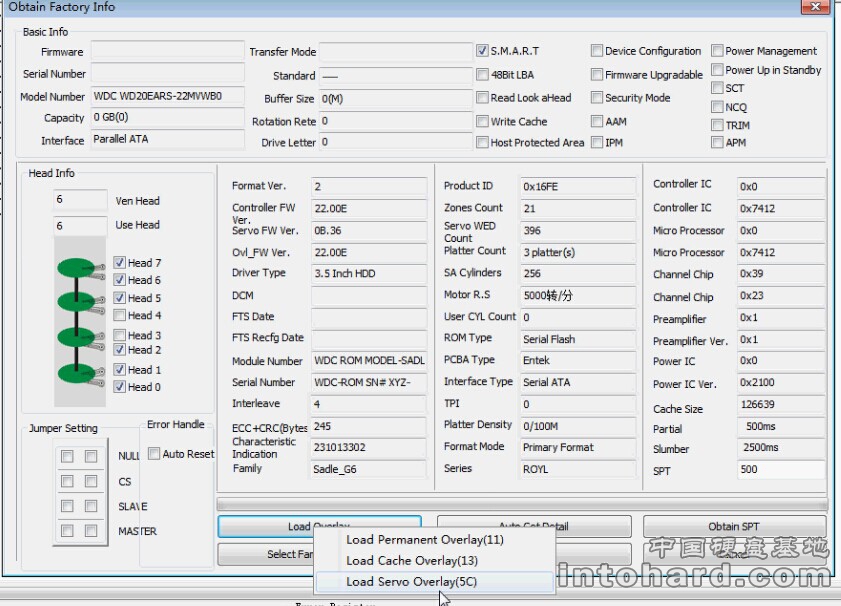
Task: Check Power Up in Standby
Action: [717, 70]
